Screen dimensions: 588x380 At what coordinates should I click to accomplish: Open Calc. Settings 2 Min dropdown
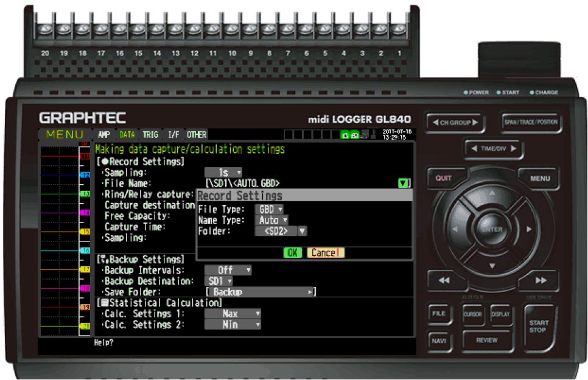[x=233, y=324]
